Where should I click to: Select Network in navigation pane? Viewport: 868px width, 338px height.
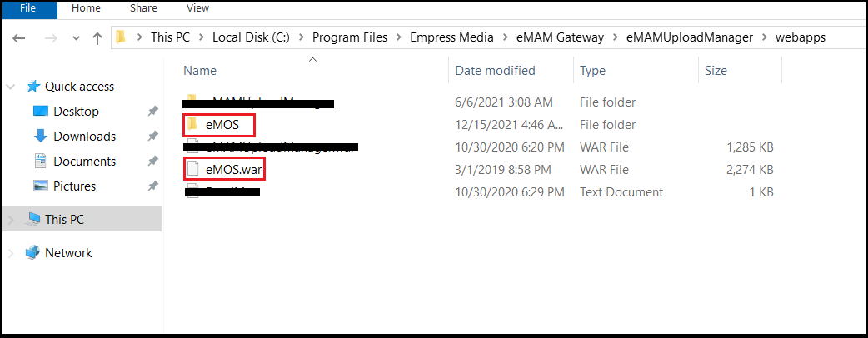point(68,253)
